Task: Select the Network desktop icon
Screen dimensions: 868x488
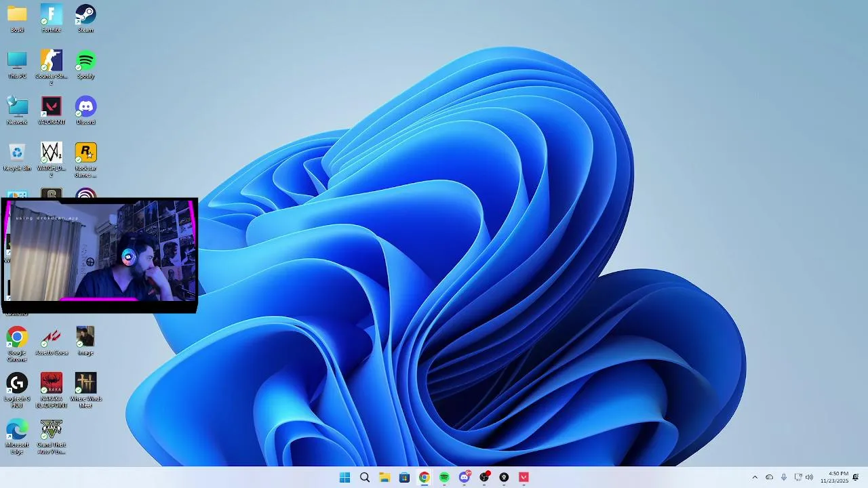Action: coord(17,110)
